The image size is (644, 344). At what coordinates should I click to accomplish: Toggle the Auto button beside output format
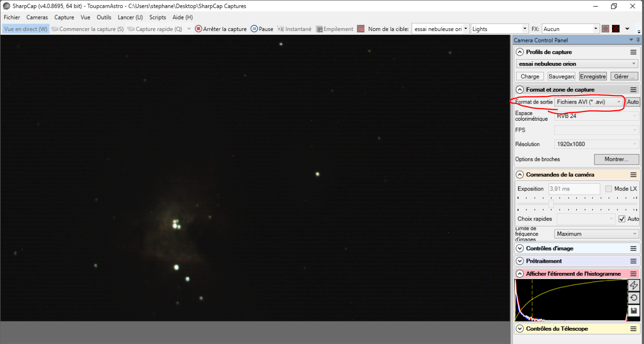click(x=633, y=102)
